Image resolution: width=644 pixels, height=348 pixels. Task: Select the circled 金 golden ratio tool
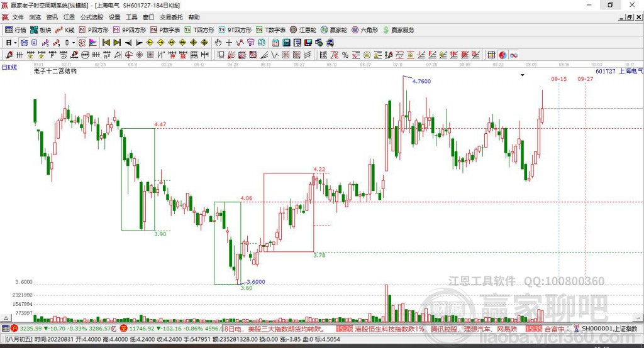click(x=367, y=55)
